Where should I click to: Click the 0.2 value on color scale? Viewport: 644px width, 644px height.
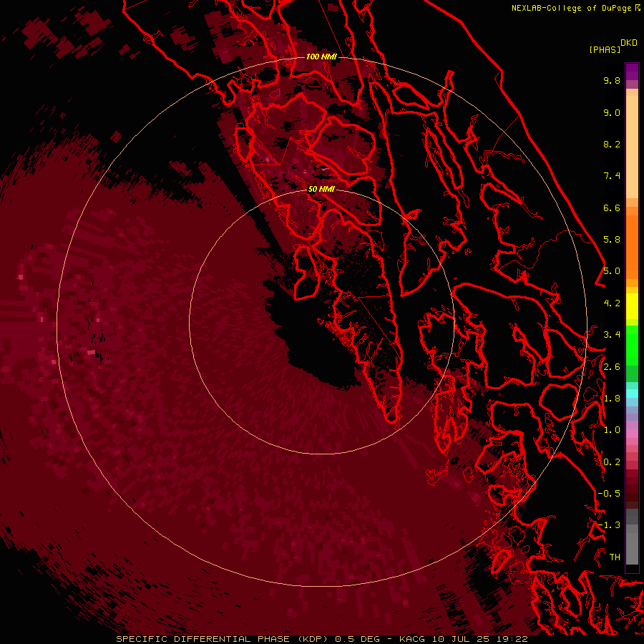click(612, 462)
